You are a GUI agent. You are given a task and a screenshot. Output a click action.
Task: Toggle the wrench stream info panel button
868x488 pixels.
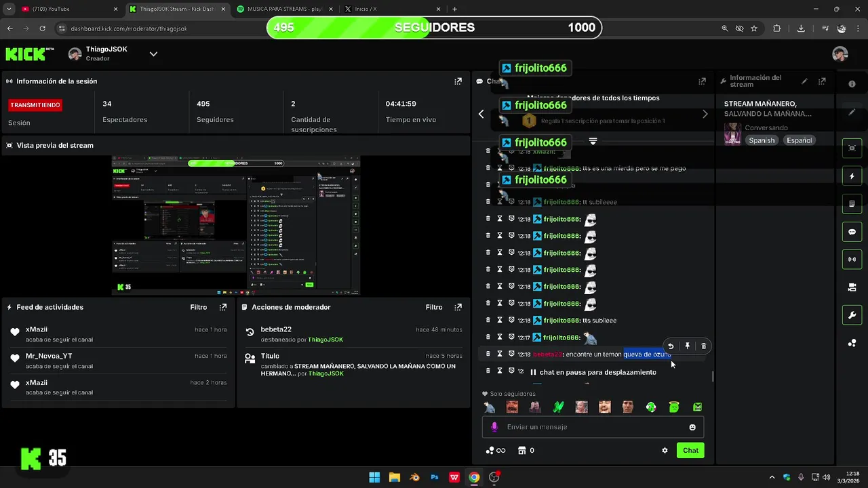coord(852,315)
